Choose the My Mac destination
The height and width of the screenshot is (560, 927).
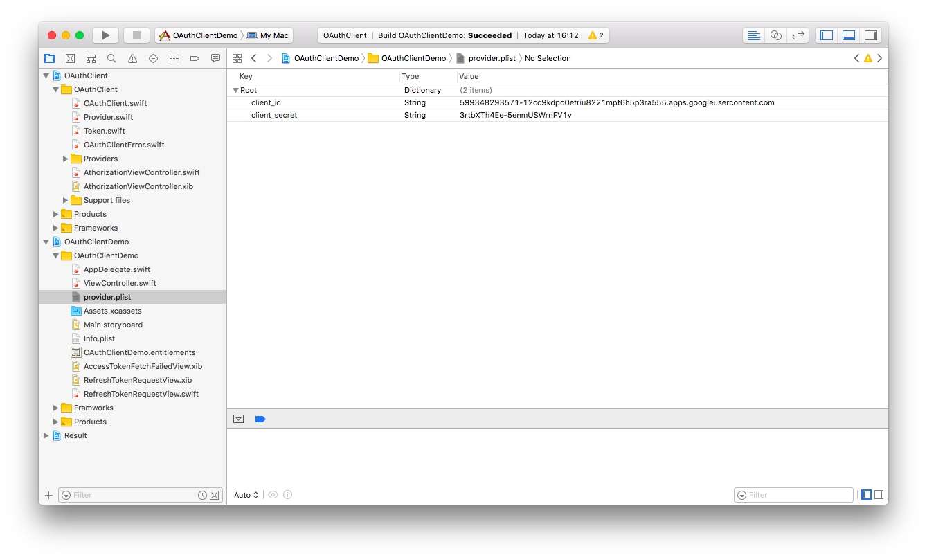[x=269, y=35]
